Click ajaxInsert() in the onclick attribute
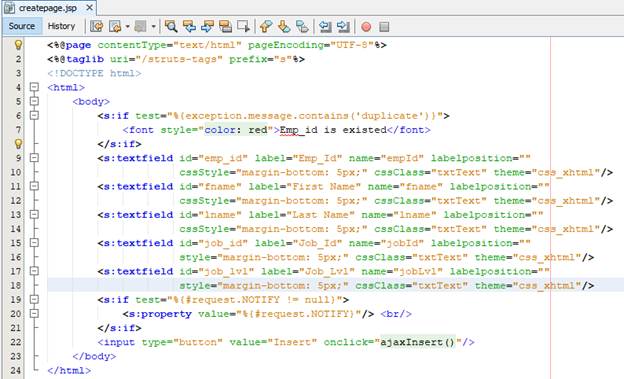This screenshot has height=379, width=624. [418, 342]
